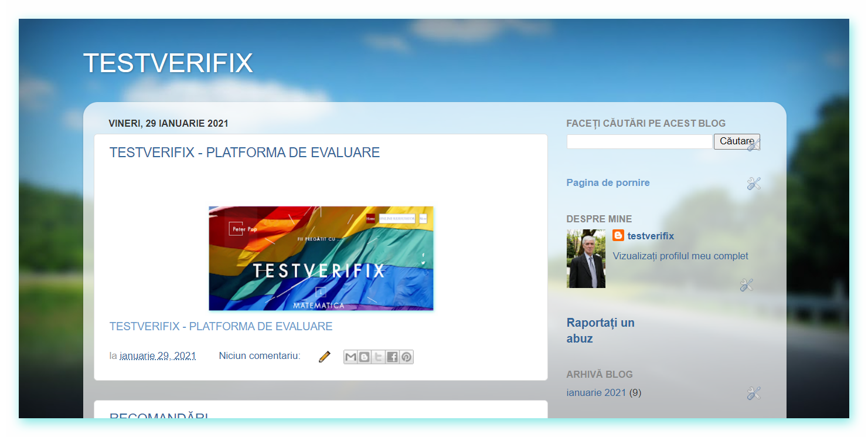Click the pencil edit-post icon
The height and width of the screenshot is (437, 868).
click(325, 357)
